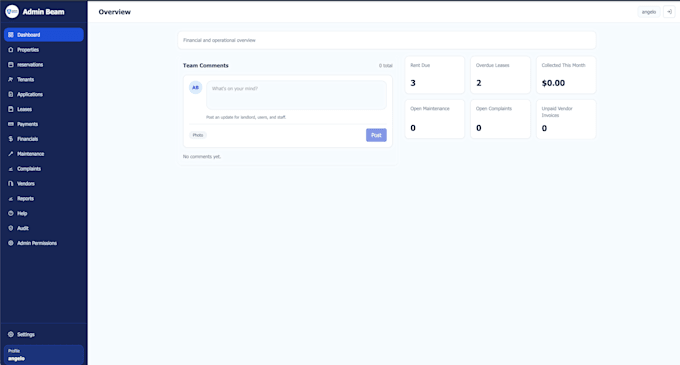
Task: Open Settings in the sidebar
Action: click(x=44, y=334)
